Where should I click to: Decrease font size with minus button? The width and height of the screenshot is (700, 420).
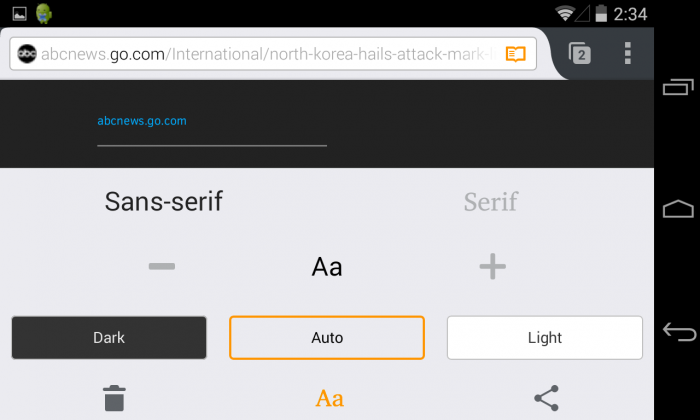(162, 266)
